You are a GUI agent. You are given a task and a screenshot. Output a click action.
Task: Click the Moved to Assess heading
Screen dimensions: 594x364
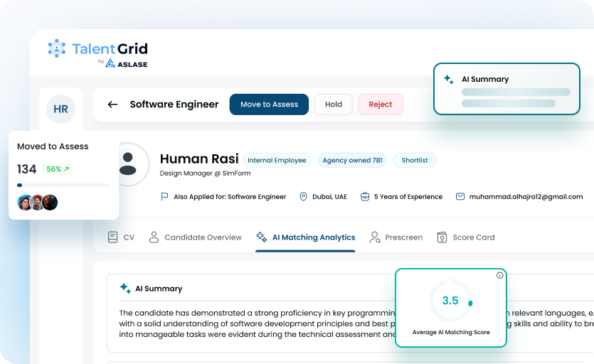[x=53, y=146]
